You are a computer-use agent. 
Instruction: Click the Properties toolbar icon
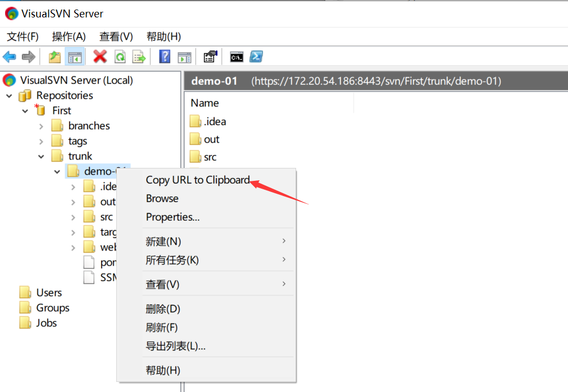[210, 57]
